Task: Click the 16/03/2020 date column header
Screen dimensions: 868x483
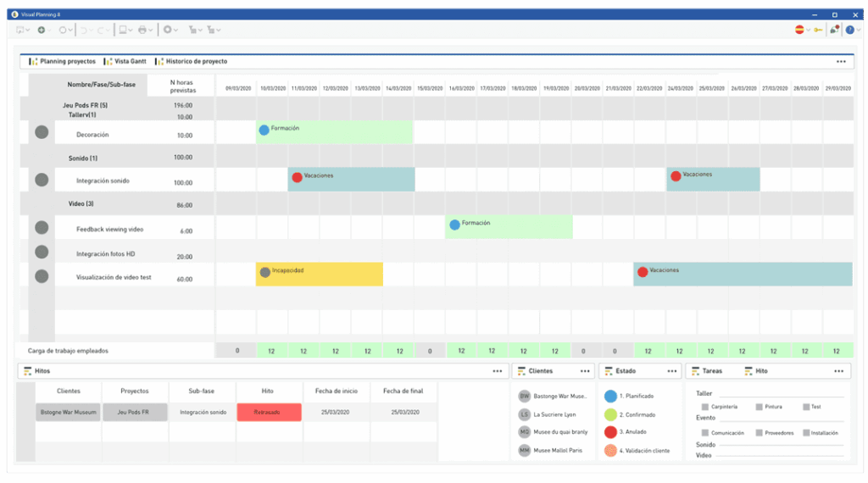Action: [x=461, y=88]
